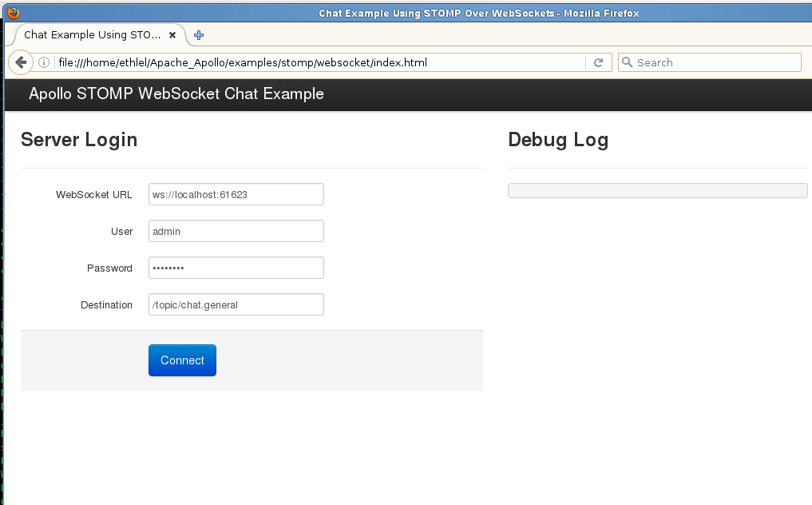
Task: Click the Debug Log heading
Action: (558, 140)
